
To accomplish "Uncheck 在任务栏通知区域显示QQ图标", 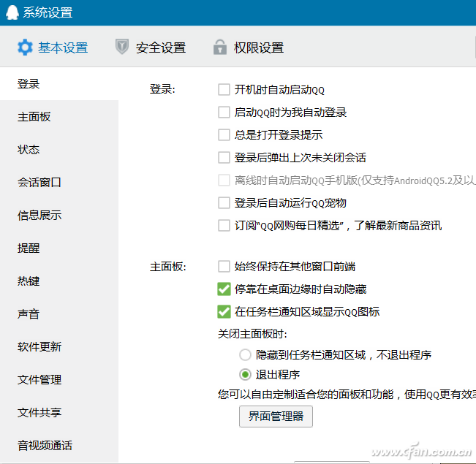I will pyautogui.click(x=224, y=312).
